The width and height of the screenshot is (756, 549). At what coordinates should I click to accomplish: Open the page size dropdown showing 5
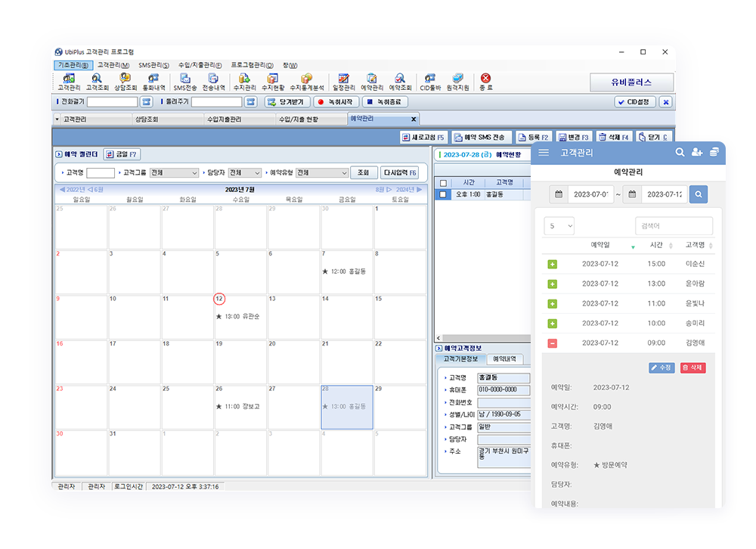559,225
